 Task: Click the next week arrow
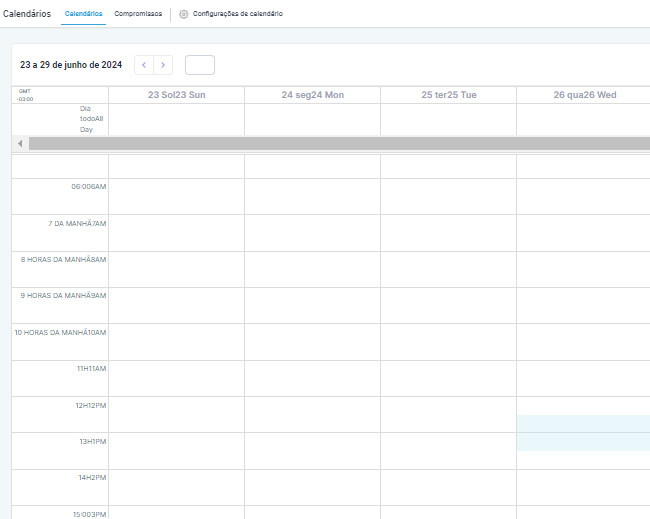coord(163,65)
